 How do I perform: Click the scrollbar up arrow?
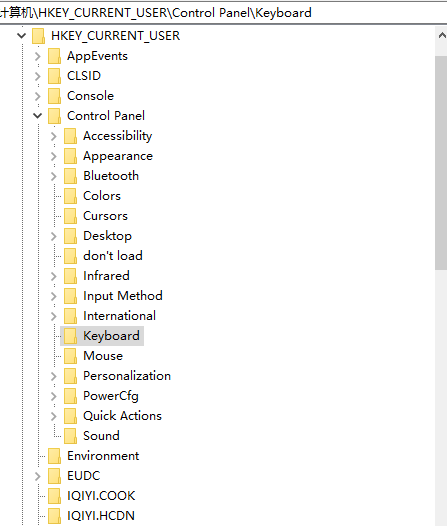click(442, 35)
